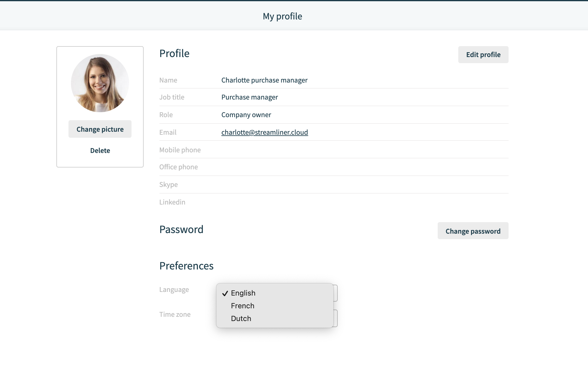588x369 pixels.
Task: Click the Linkedin field label
Action: point(172,202)
